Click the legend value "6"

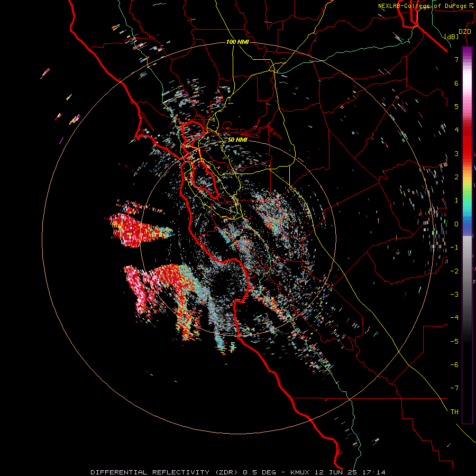click(x=456, y=83)
